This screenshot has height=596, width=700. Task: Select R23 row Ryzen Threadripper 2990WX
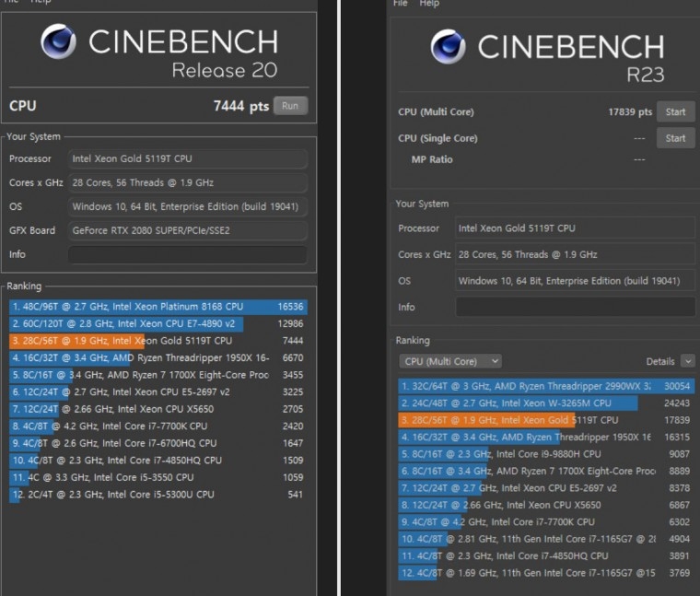tap(546, 386)
